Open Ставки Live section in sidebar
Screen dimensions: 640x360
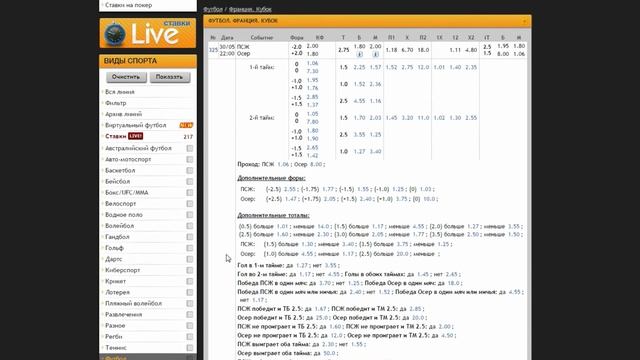click(x=116, y=136)
